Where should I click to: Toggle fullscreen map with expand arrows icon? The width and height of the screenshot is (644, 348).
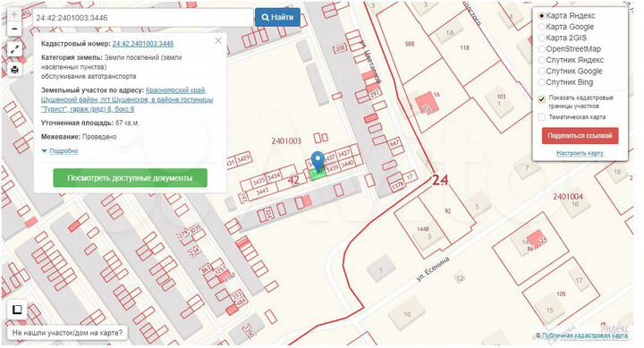coord(15,50)
